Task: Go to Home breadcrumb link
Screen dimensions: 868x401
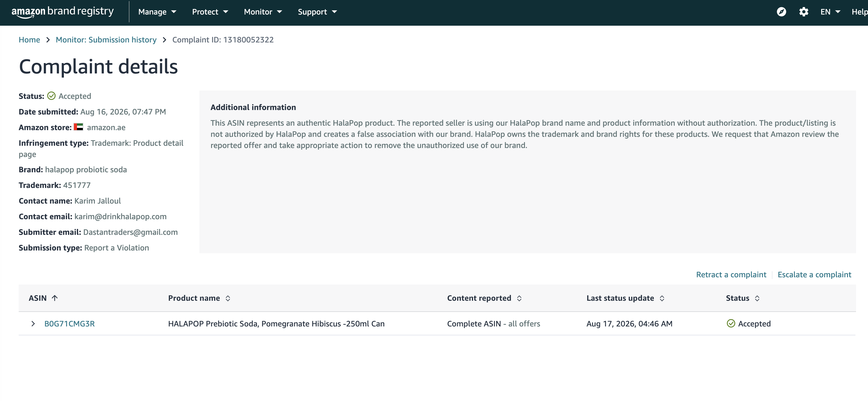Action: [29, 40]
